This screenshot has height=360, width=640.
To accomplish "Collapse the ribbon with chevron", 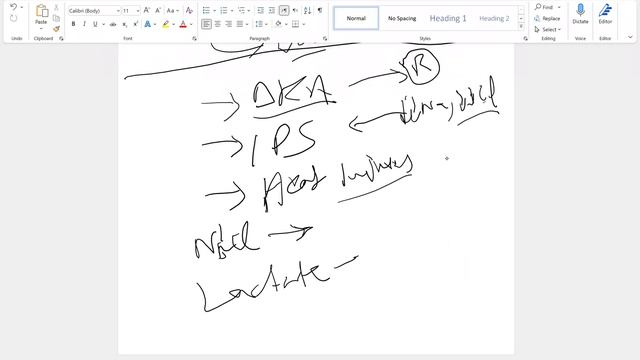I will click(630, 37).
